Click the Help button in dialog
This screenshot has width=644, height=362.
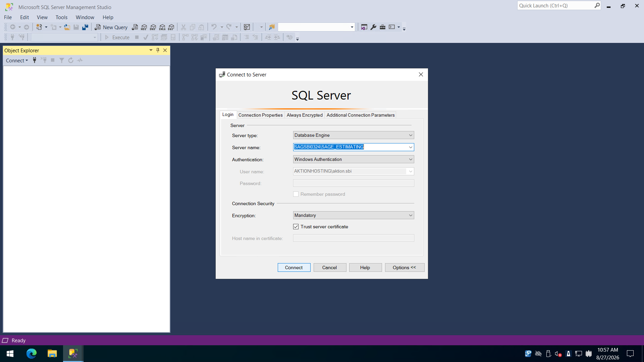(365, 267)
